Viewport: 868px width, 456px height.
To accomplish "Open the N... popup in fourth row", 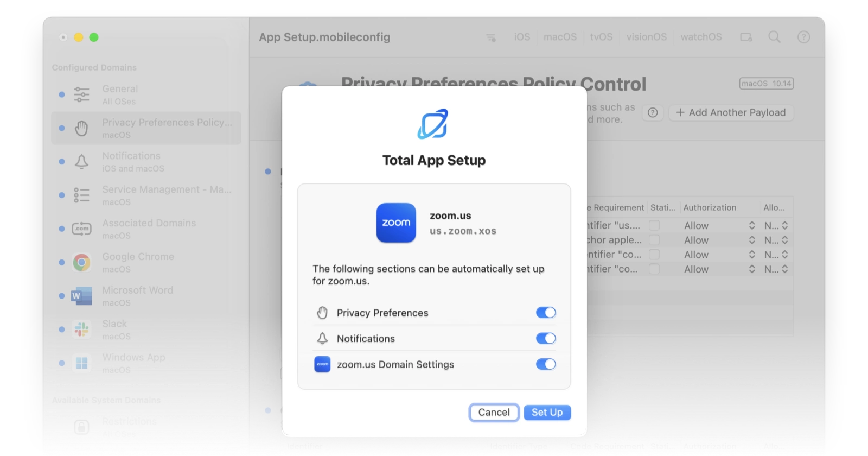I will (776, 269).
